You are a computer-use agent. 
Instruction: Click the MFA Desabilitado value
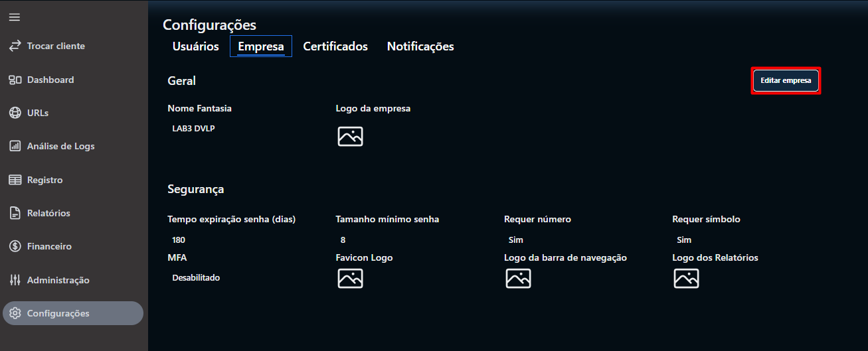(196, 278)
